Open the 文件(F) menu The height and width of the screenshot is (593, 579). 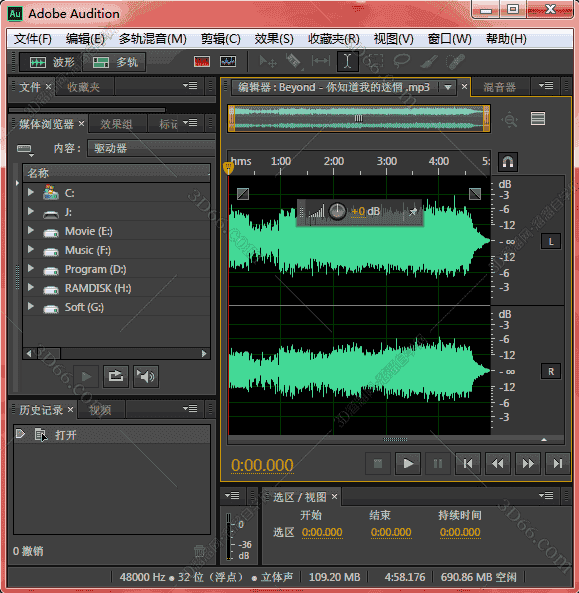click(33, 39)
